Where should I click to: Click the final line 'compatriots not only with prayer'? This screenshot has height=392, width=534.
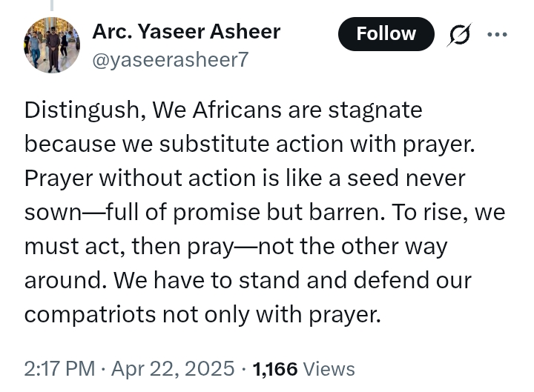click(202, 314)
